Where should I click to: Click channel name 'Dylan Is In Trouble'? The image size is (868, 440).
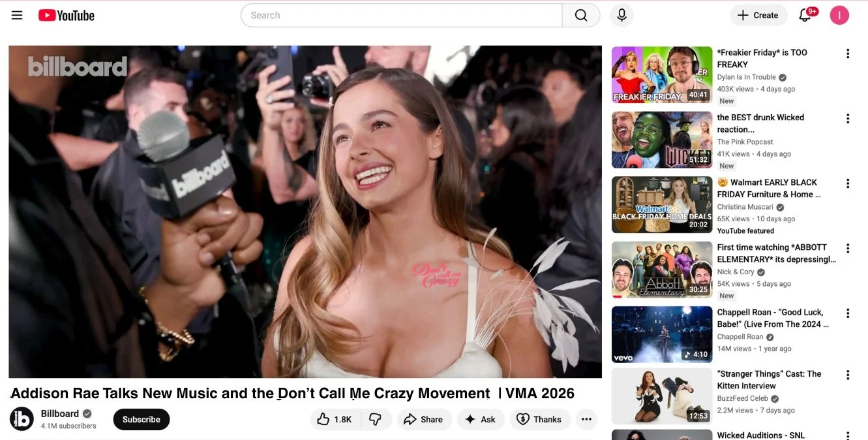click(746, 77)
